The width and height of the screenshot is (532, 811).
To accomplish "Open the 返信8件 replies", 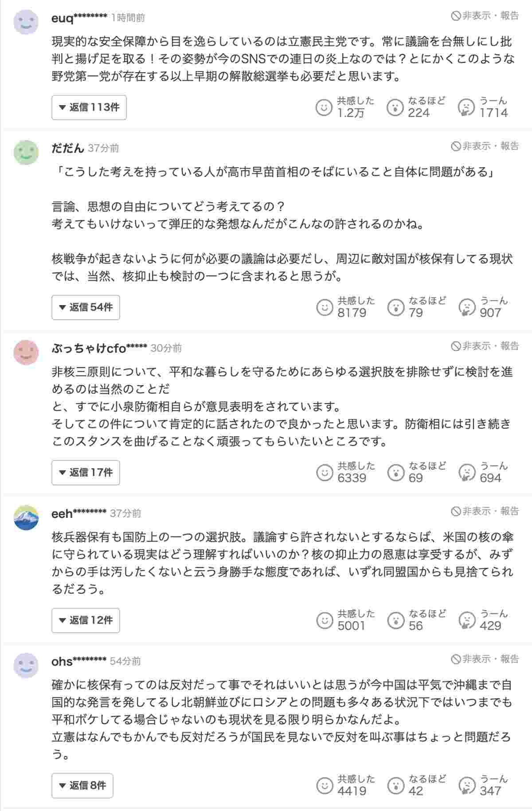I will coord(82,786).
